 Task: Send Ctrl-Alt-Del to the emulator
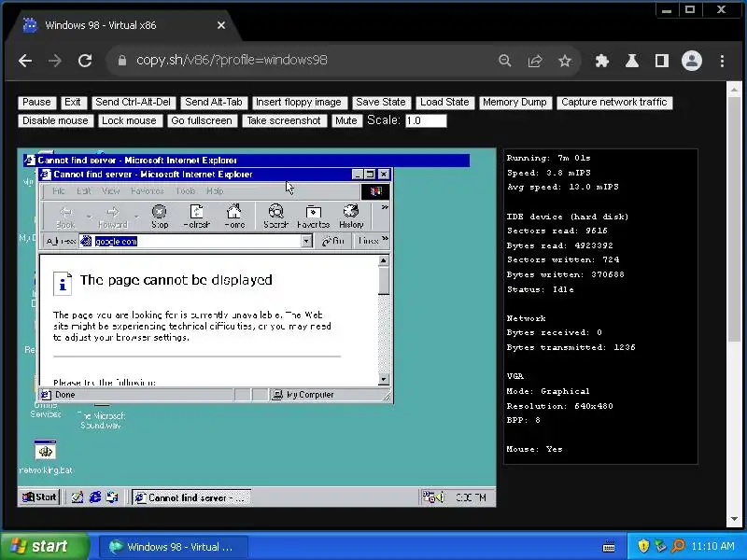133,103
